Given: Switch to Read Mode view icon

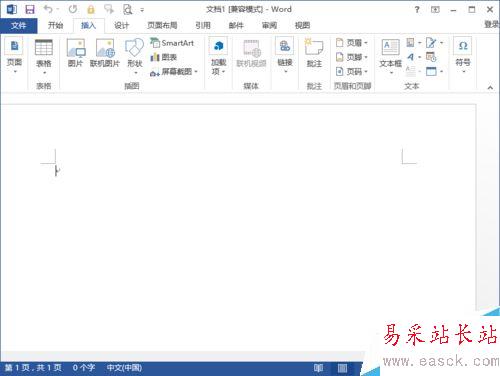Looking at the screenshot, I should click(318, 368).
